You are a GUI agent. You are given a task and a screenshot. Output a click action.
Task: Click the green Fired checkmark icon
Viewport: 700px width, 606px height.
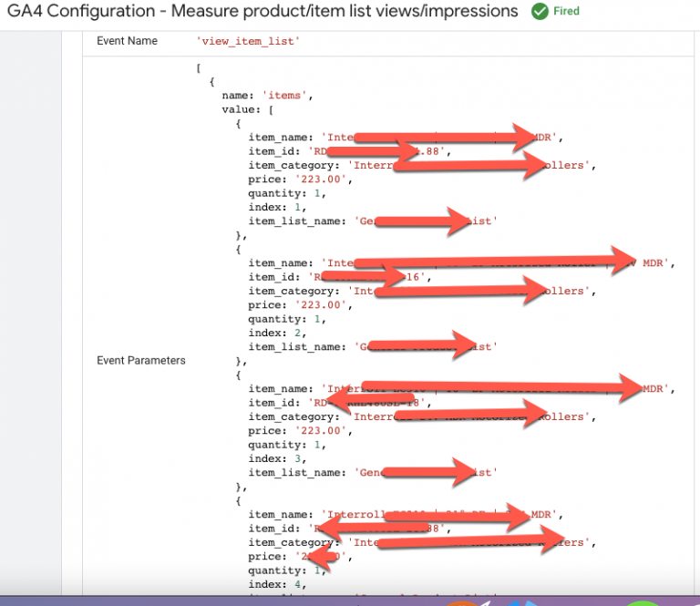(540, 12)
